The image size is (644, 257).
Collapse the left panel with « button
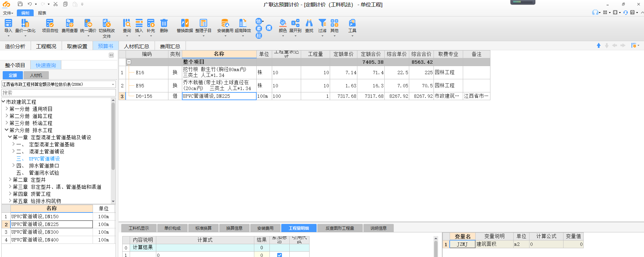point(111,55)
